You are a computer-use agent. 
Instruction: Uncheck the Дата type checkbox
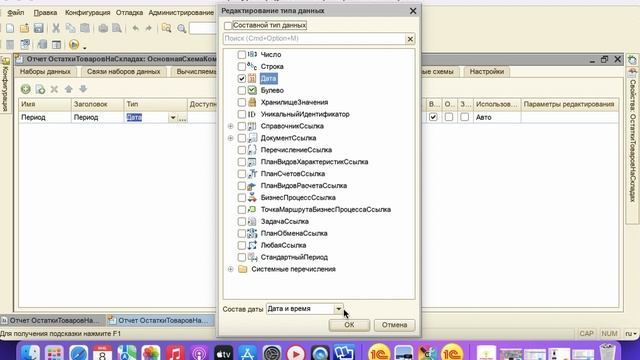[242, 78]
